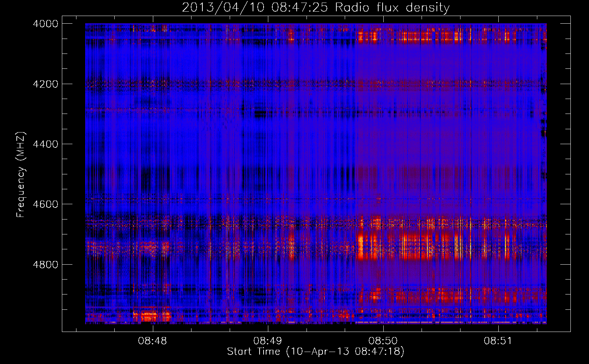The image size is (589, 364).
Task: Click the 08:48 time tick label
Action: (x=153, y=341)
